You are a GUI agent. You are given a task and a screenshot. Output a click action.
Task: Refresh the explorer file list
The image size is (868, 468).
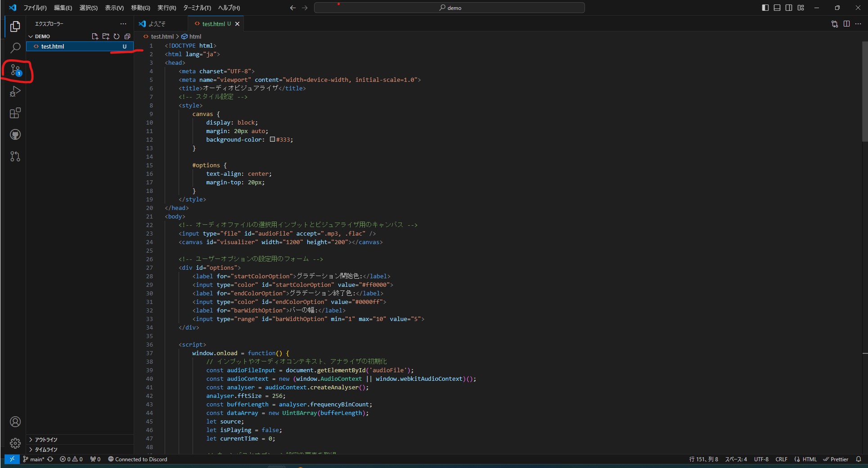tap(117, 36)
